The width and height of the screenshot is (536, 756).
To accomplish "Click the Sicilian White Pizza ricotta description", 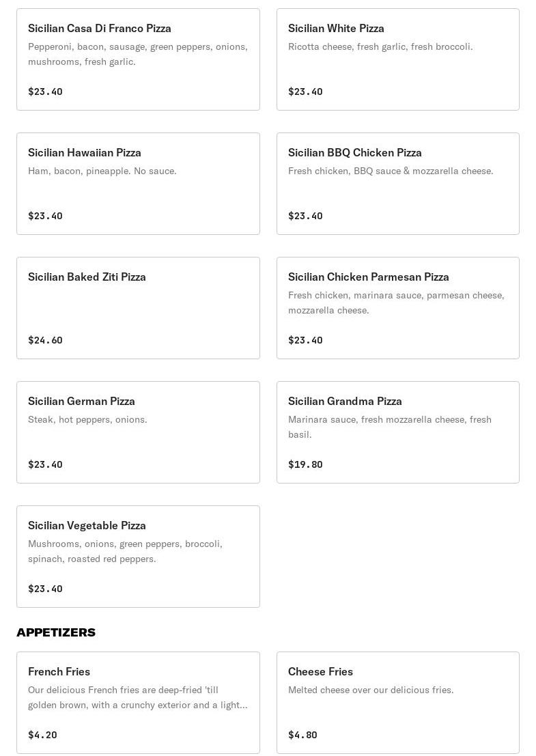I will 380,46.
